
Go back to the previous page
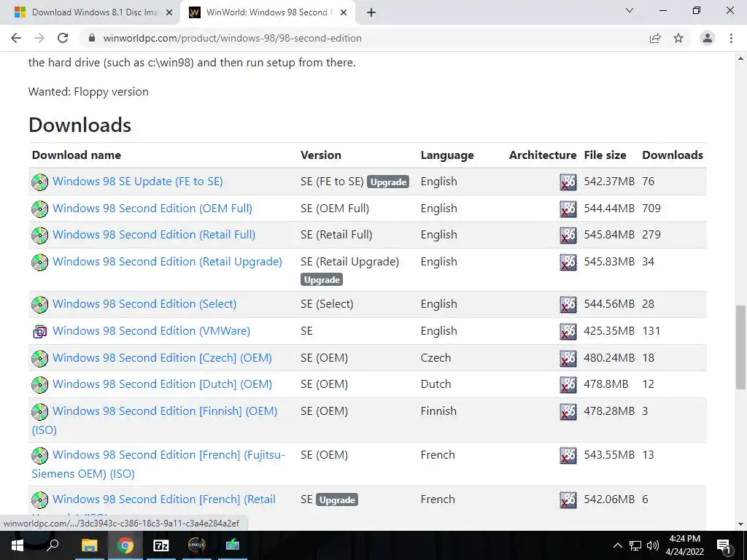[x=16, y=38]
